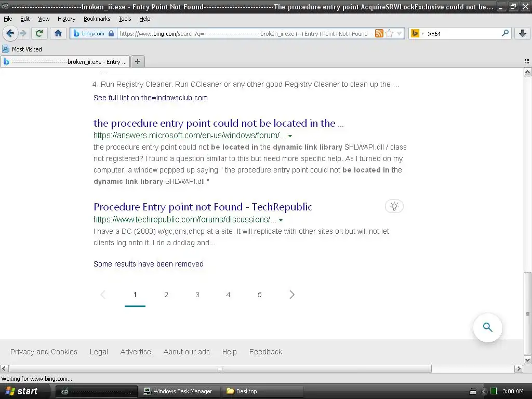532x399 pixels.
Task: Select the broken_ii.exe browser tab
Action: [65, 62]
